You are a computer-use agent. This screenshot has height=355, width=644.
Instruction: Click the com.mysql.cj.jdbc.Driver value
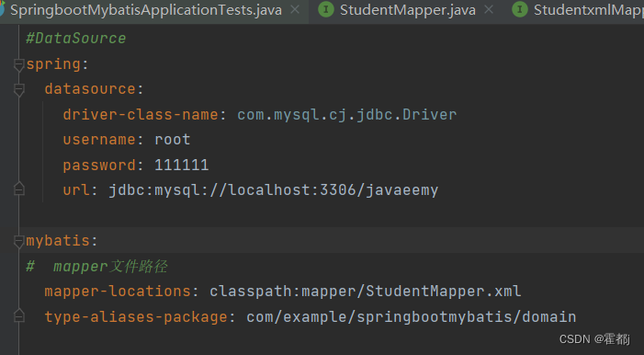pyautogui.click(x=346, y=115)
